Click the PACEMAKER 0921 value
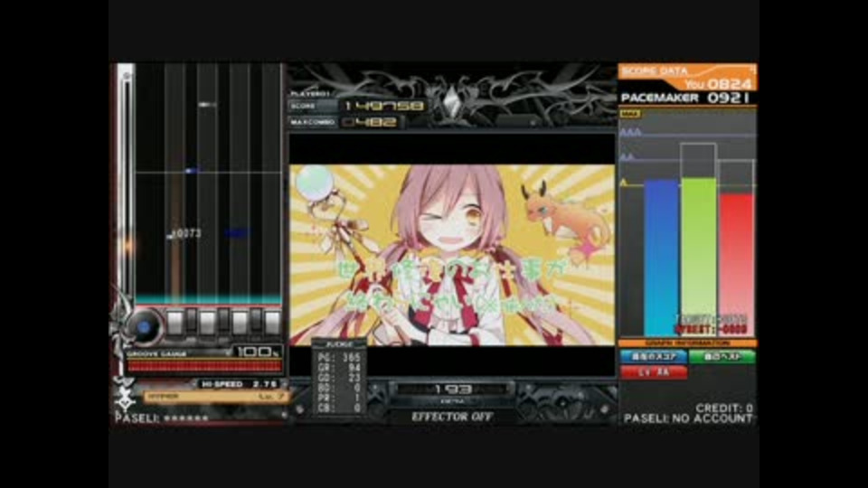 click(685, 98)
